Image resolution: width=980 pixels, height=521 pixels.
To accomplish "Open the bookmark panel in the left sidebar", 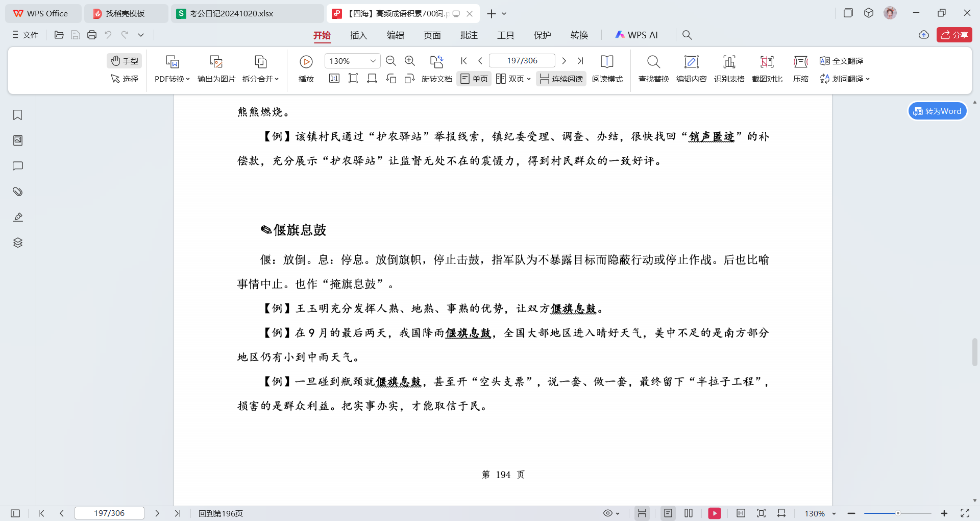I will [x=17, y=115].
